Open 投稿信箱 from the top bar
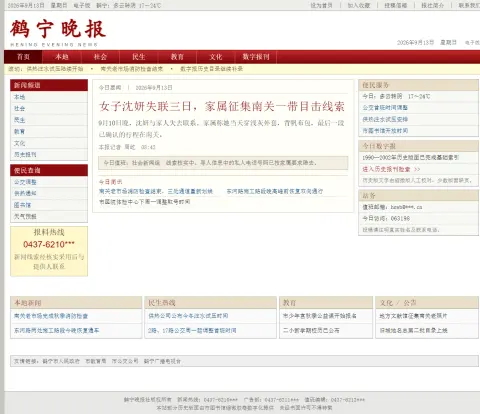 pyautogui.click(x=396, y=5)
